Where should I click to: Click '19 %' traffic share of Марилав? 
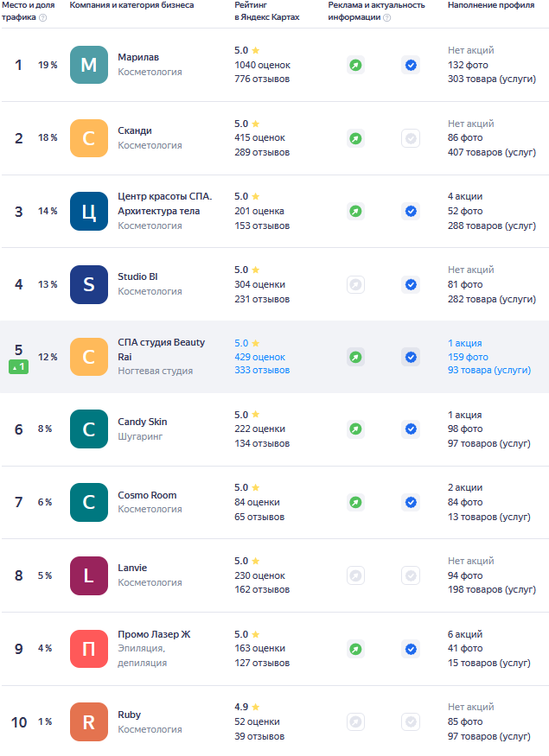(x=48, y=65)
